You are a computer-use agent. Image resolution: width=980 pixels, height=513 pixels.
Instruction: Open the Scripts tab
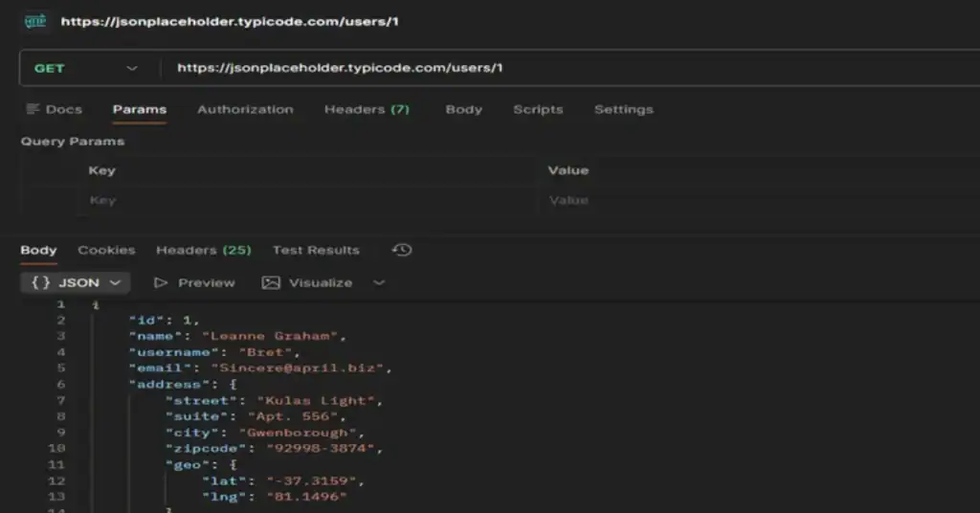(x=538, y=109)
